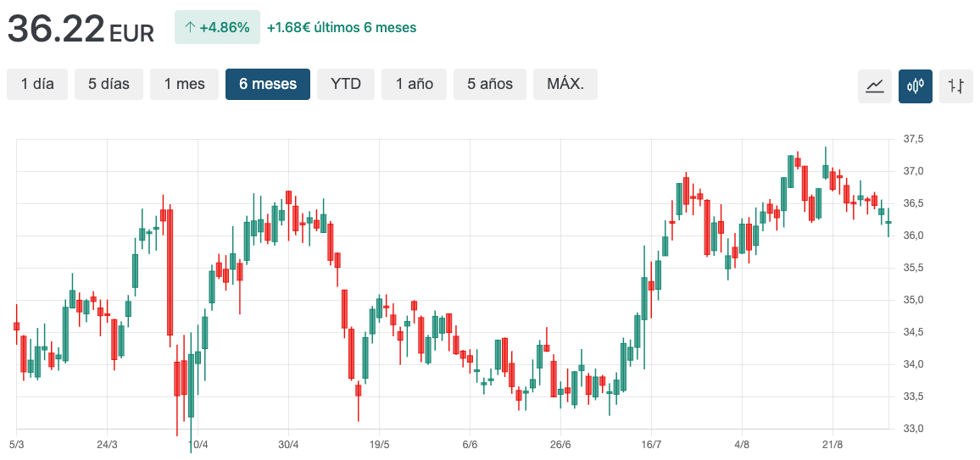Select the 1 año time range
The image size is (980, 460).
point(414,84)
